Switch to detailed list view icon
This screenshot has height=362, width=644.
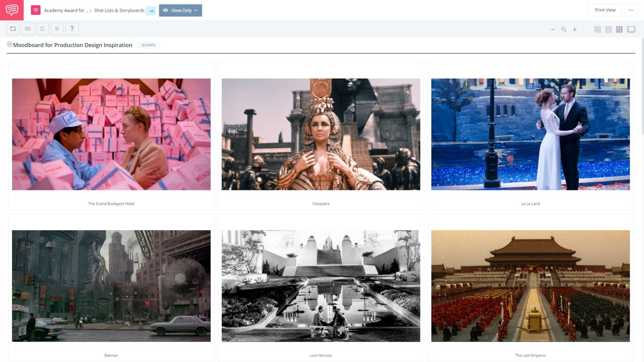click(598, 30)
